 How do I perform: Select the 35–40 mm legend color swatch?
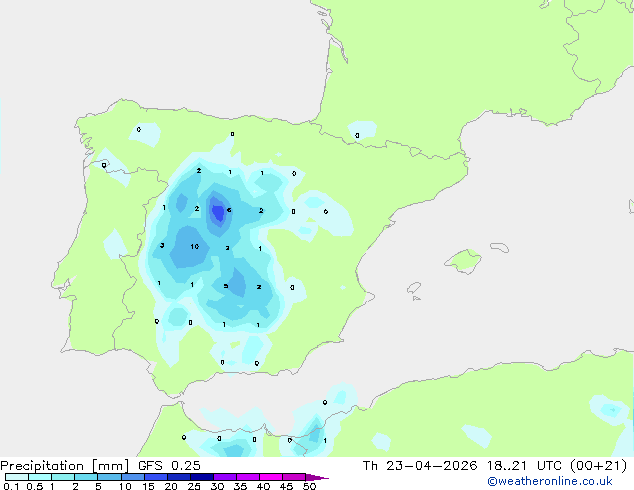click(248, 477)
